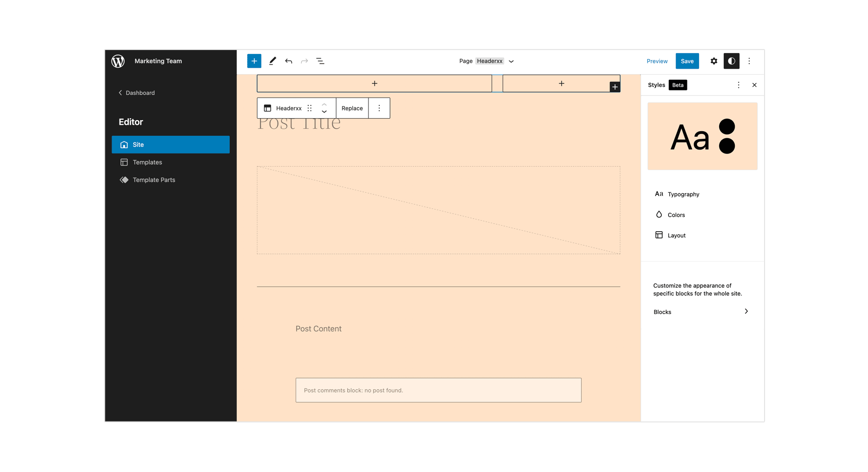Image resolution: width=868 pixels, height=472 pixels.
Task: Click the Save button
Action: (x=687, y=61)
